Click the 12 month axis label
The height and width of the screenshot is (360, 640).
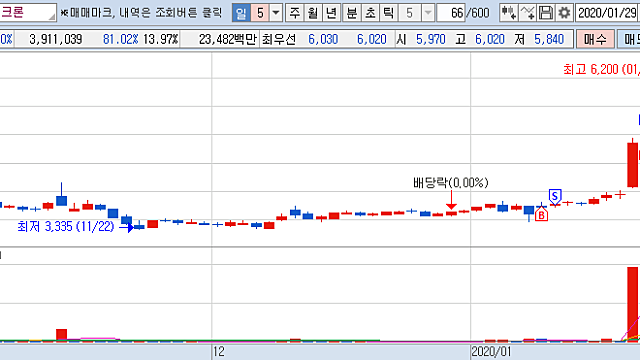[219, 351]
